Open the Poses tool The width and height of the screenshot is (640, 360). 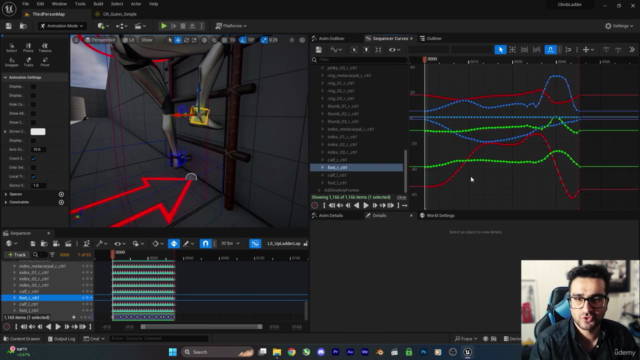coord(28,48)
